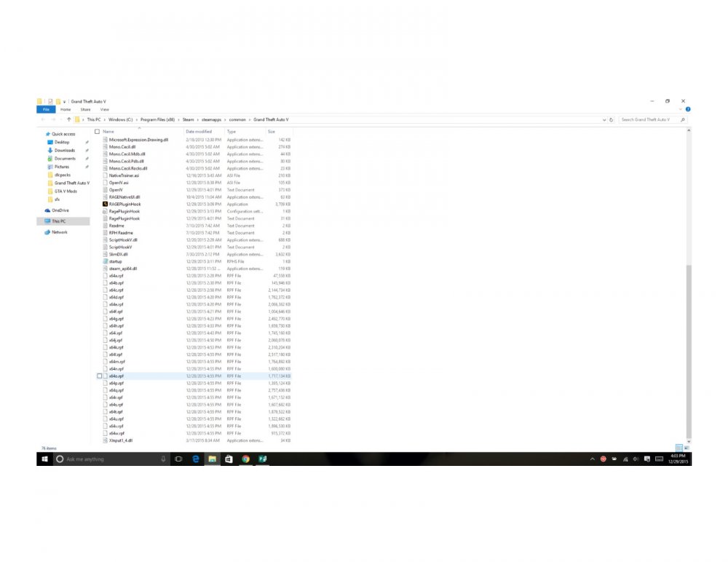Select Pictures in the navigation pane
Screen dimensions: 728x562
click(62, 167)
